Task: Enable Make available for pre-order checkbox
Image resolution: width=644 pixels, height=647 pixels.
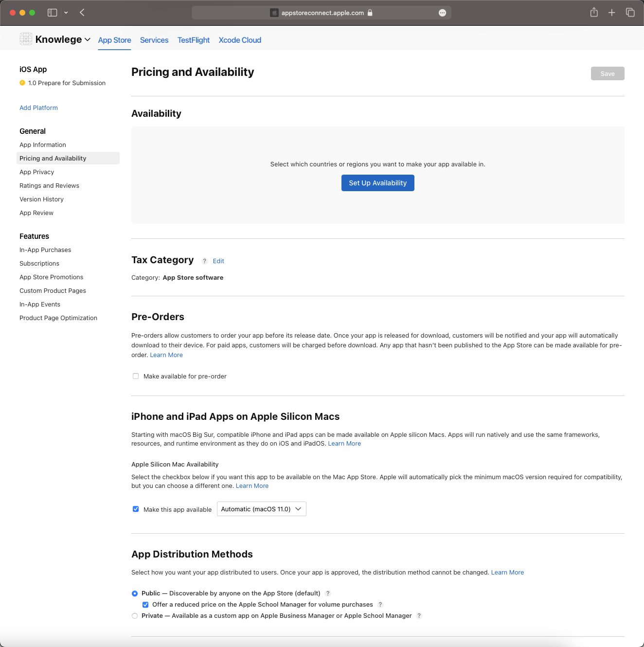Action: 136,376
